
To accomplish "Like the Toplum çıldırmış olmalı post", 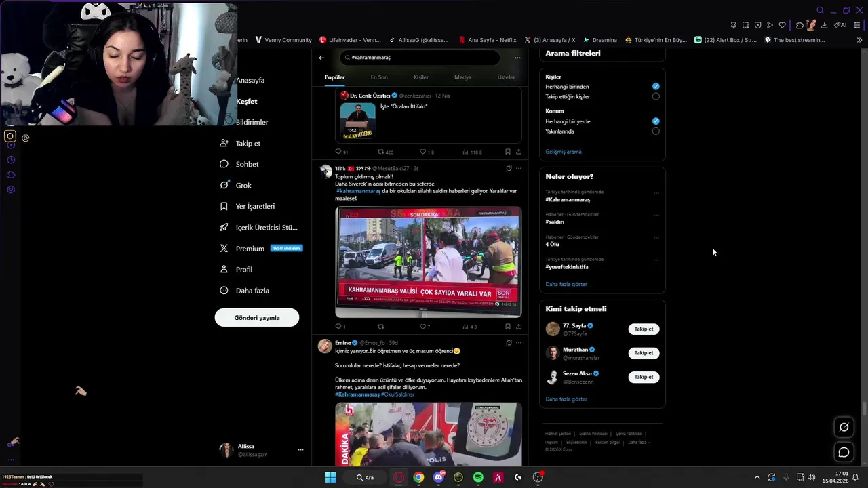I will (x=422, y=327).
